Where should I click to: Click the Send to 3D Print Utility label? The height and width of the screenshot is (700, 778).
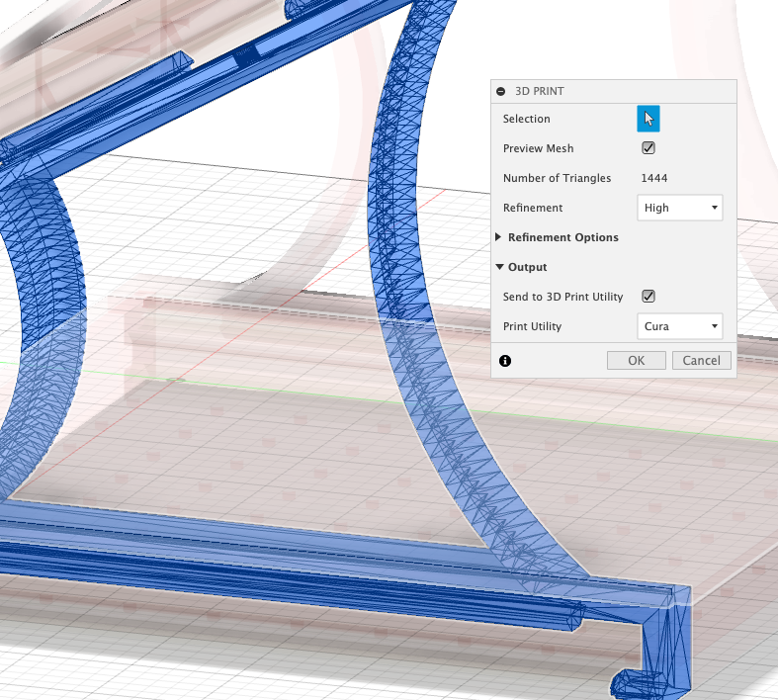(x=562, y=297)
